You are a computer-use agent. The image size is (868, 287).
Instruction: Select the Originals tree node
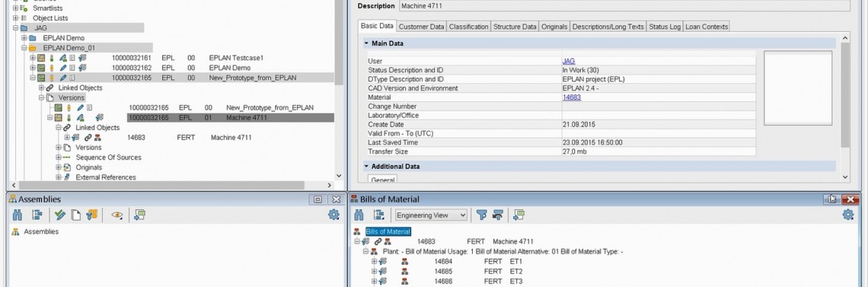point(88,167)
